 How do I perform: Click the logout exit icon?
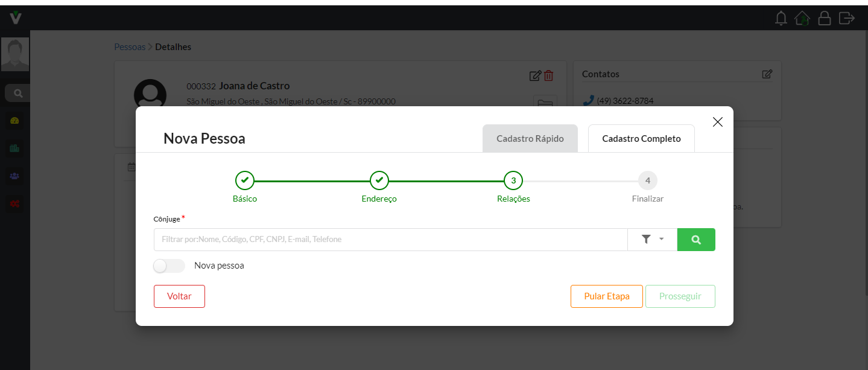847,18
